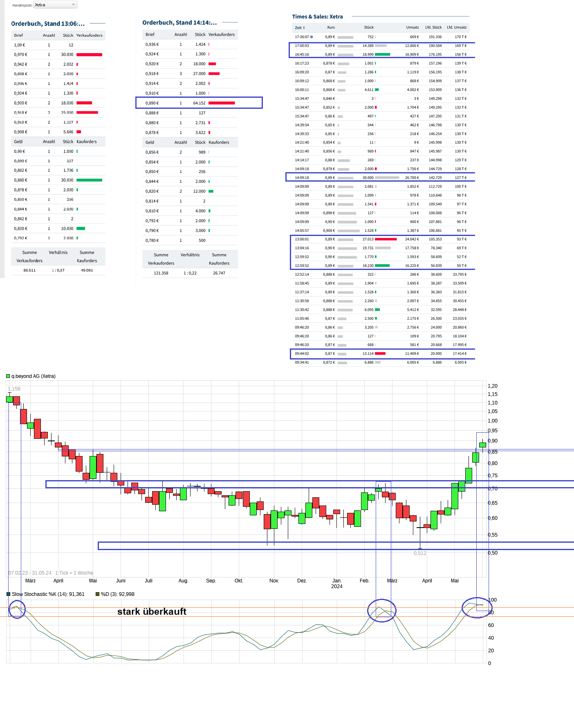
Task: Click the Times & Sales: Xetra heading
Action: click(317, 17)
